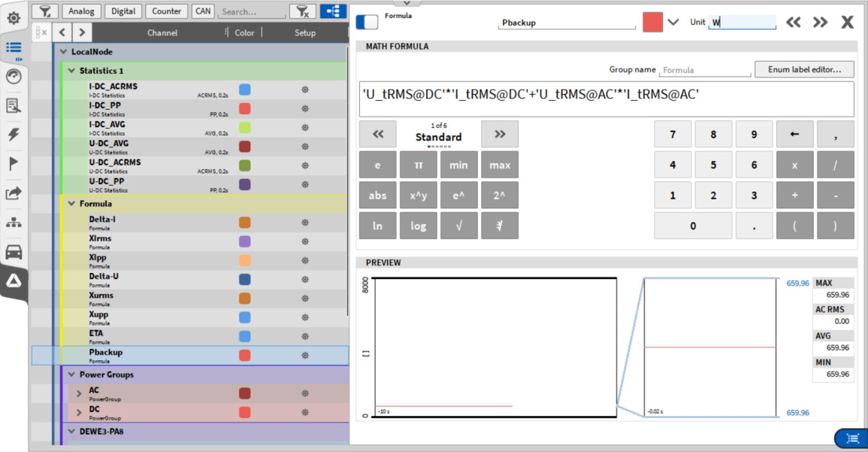The image size is (868, 452).
Task: Open the trigger events lightning icon
Action: coord(14,135)
